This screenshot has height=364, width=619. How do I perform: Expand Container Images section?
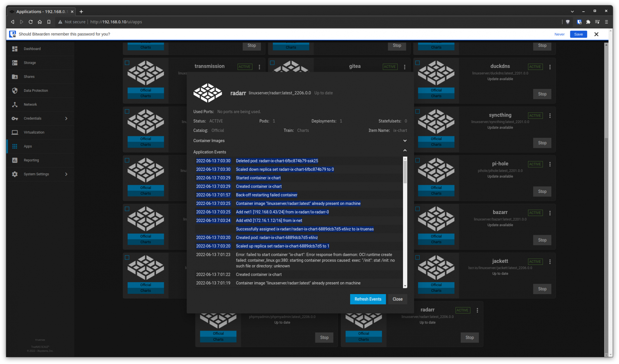coord(405,141)
